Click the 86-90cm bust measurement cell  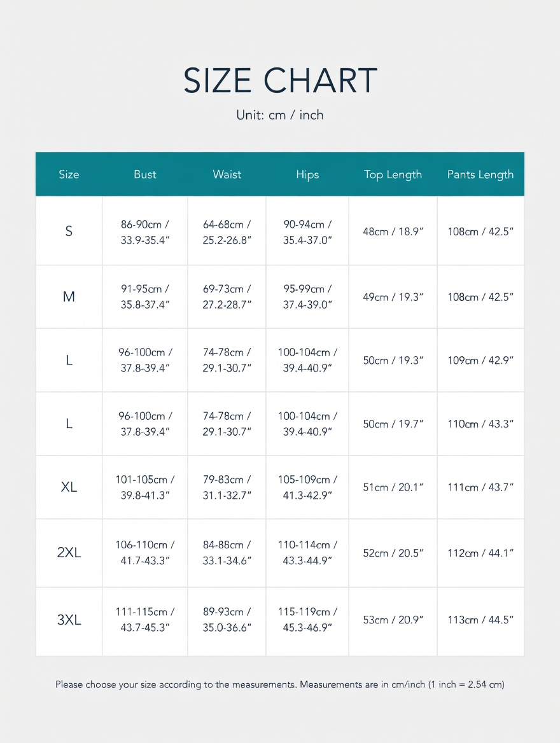coord(145,232)
